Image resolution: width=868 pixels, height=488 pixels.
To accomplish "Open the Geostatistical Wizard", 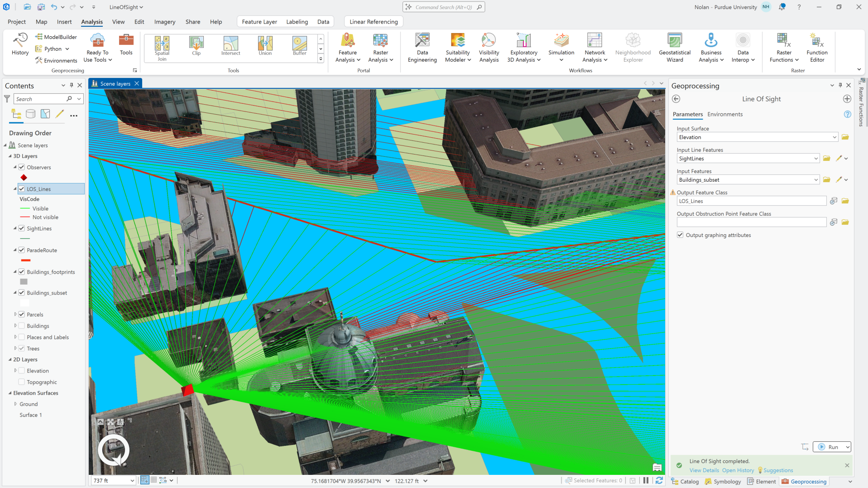I will [x=674, y=48].
